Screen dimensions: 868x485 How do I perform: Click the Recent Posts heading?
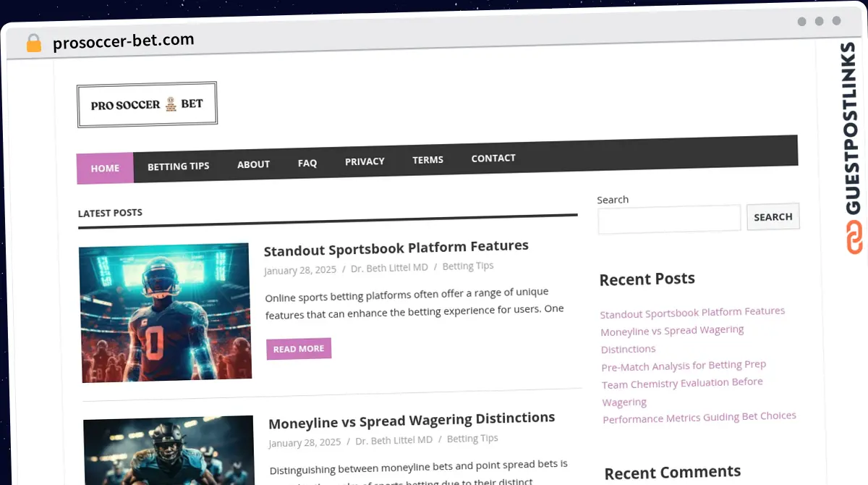pyautogui.click(x=647, y=279)
